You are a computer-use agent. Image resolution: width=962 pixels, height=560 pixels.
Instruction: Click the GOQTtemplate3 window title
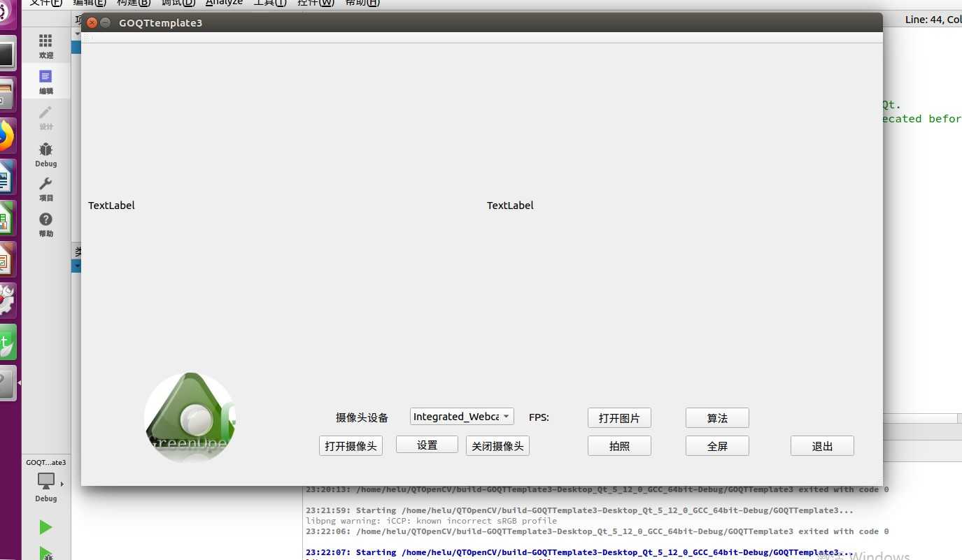pyautogui.click(x=160, y=22)
